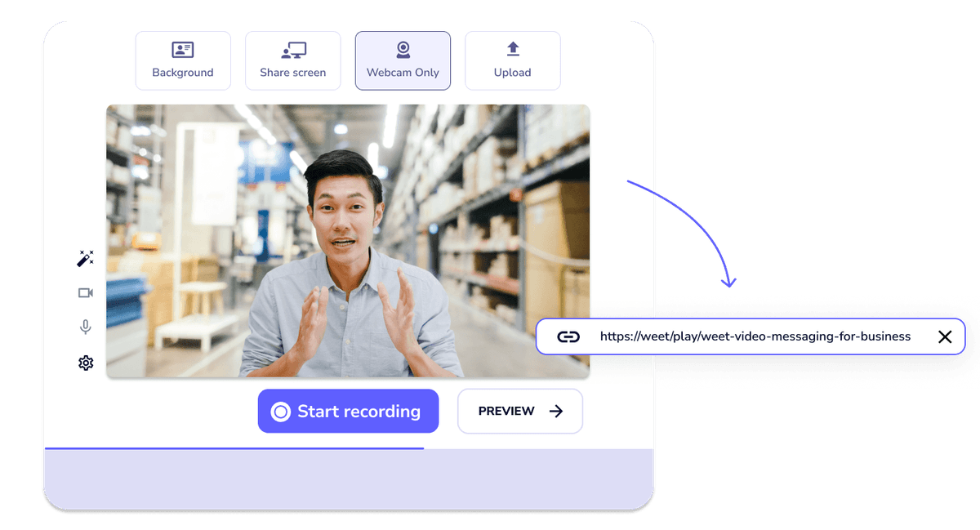Click the purple progress bar
This screenshot has height=530, width=980.
tap(234, 448)
